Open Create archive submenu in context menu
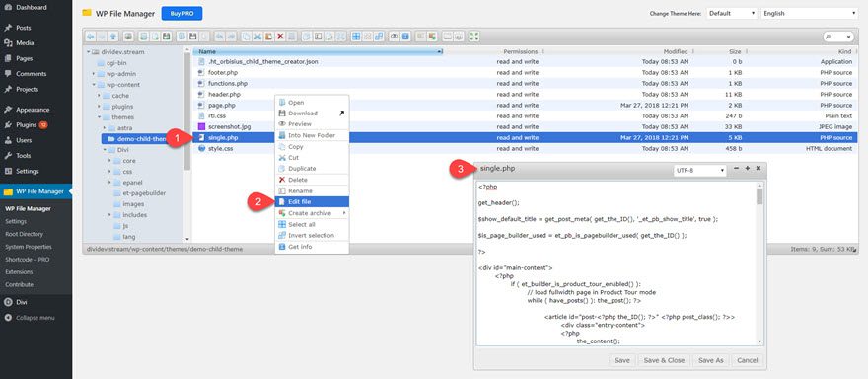The image size is (868, 379). [x=312, y=213]
